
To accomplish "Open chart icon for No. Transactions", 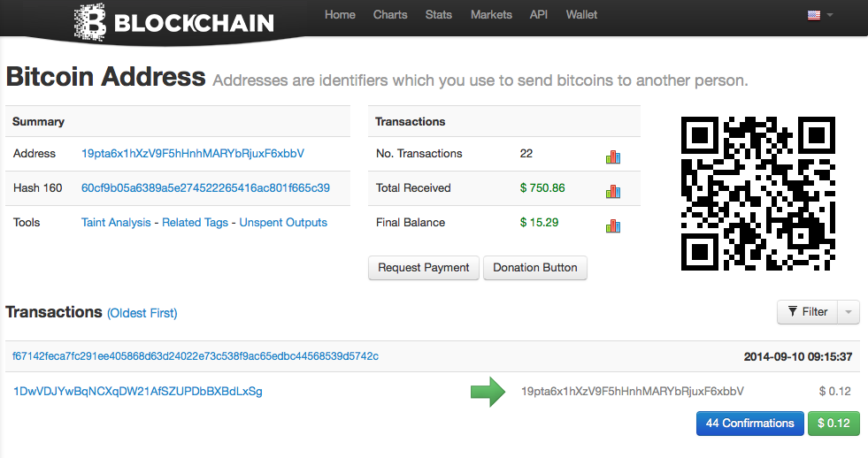I will click(613, 157).
